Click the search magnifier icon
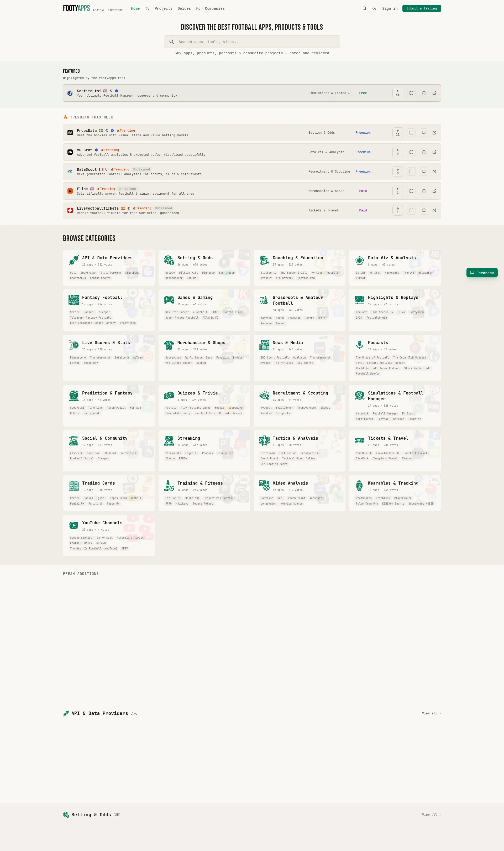This screenshot has width=504, height=851. [x=172, y=41]
